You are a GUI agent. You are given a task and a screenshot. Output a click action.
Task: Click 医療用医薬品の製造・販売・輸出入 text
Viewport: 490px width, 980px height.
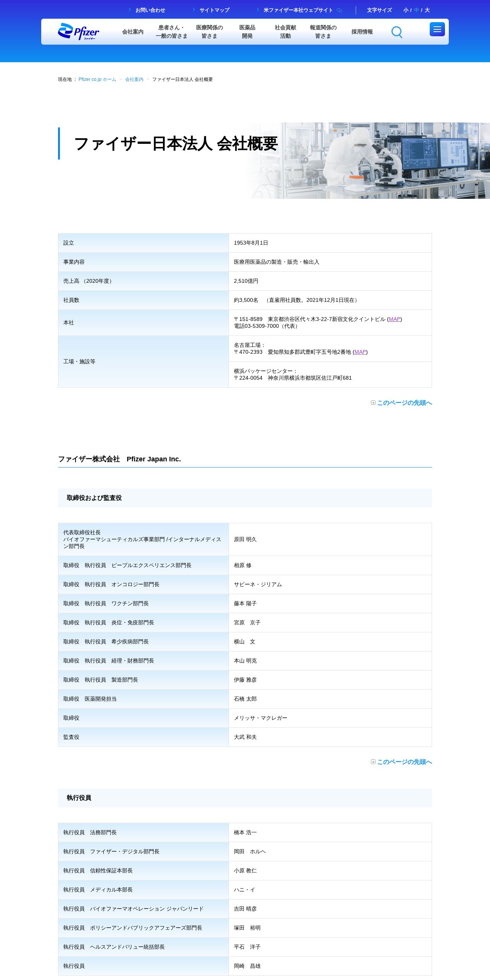point(277,262)
